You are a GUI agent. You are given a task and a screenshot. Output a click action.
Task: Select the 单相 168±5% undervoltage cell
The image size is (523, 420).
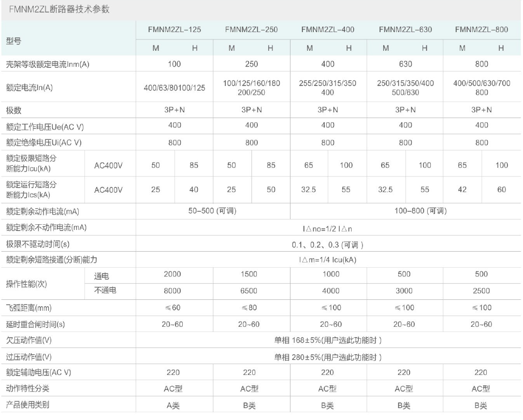pyautogui.click(x=328, y=340)
